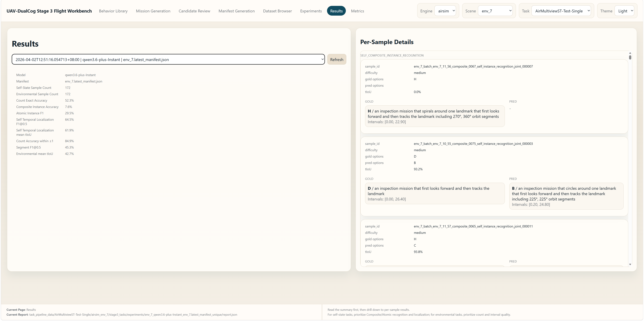The height and width of the screenshot is (321, 644).
Task: Open the Task dropdown AirMultiviewST-Test-Single
Action: tap(561, 11)
